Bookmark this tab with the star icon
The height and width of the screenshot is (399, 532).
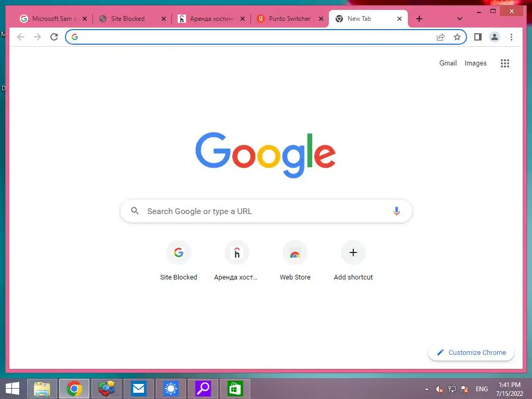point(457,37)
